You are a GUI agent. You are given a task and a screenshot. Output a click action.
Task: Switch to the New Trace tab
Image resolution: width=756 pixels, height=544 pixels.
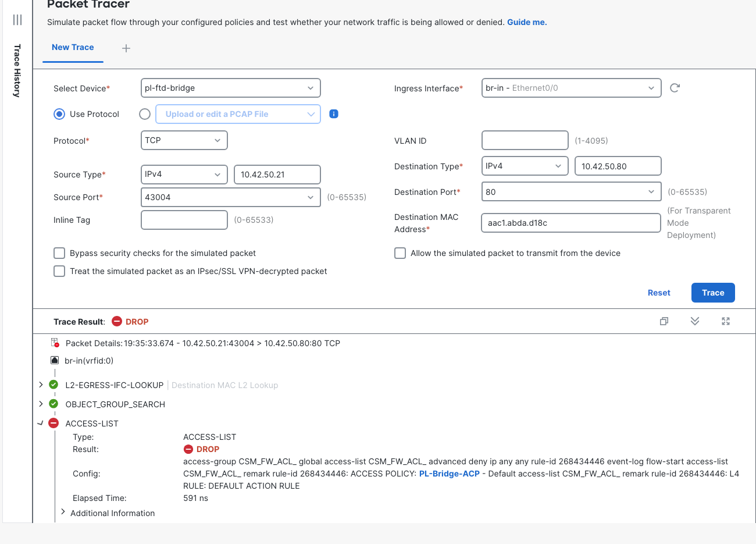click(x=73, y=47)
